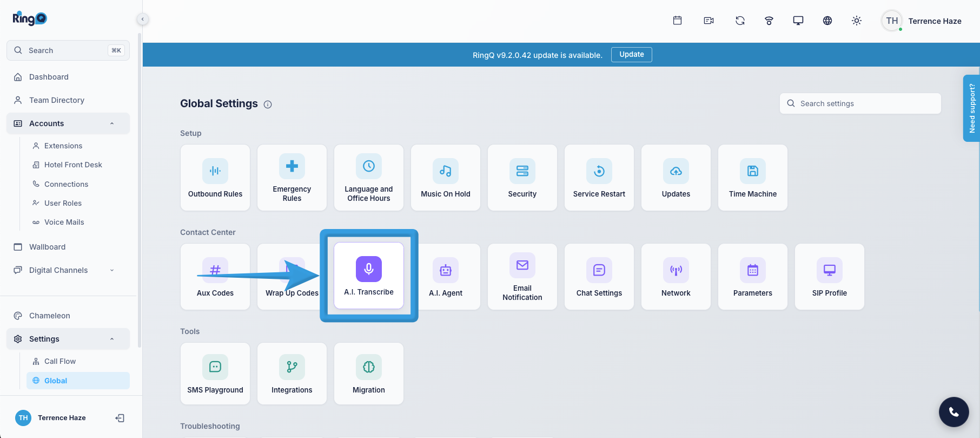Open Service Restart card
Screen dimensions: 980x438
tap(599, 178)
